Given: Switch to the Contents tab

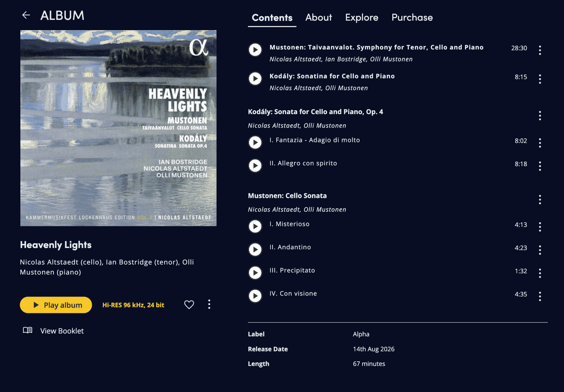Looking at the screenshot, I should tap(272, 18).
